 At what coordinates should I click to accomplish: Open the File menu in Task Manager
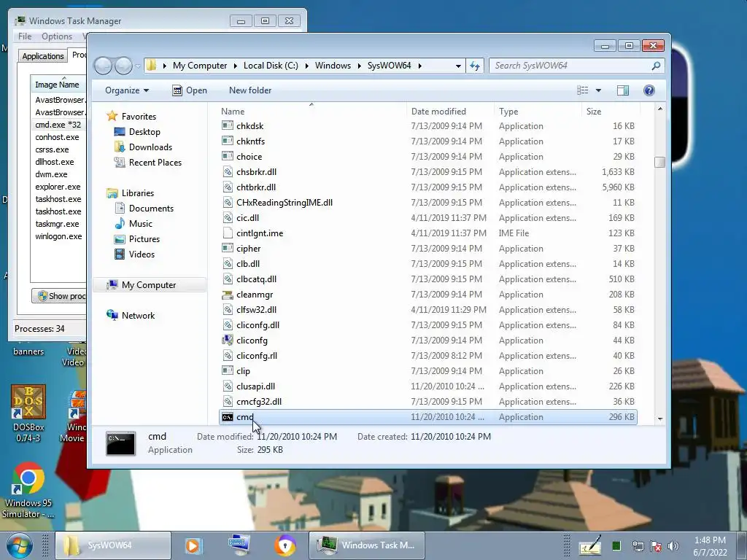[x=25, y=36]
